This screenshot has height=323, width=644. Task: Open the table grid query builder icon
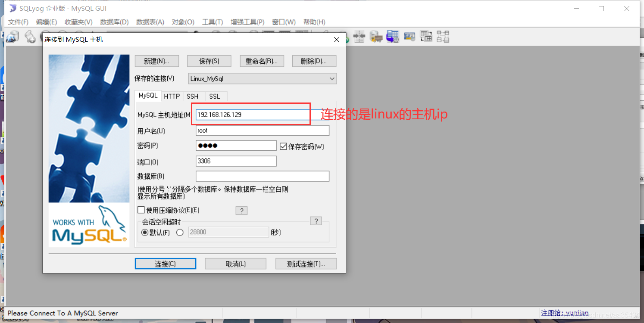(x=426, y=37)
